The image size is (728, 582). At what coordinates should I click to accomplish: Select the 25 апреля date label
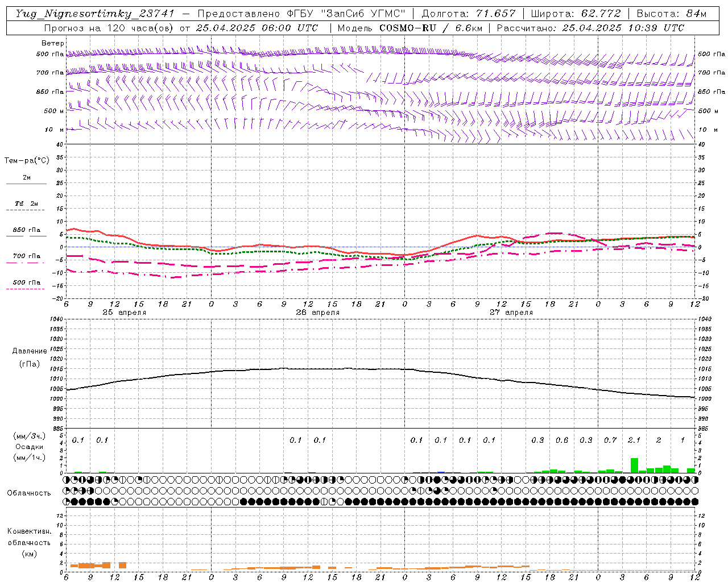(x=124, y=313)
